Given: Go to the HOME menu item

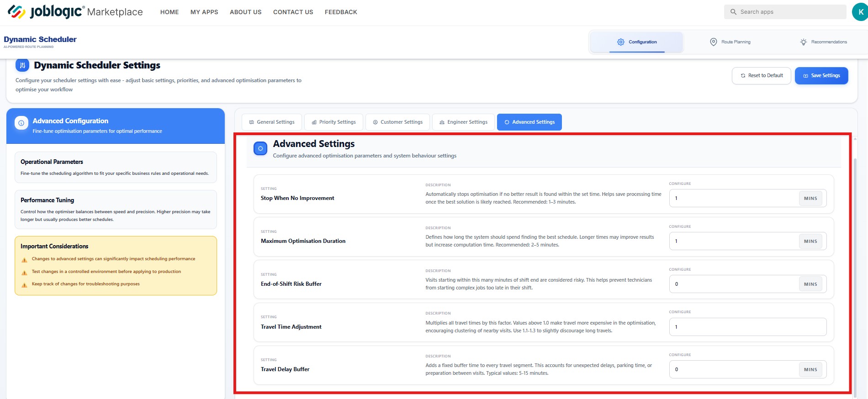Looking at the screenshot, I should click(169, 12).
